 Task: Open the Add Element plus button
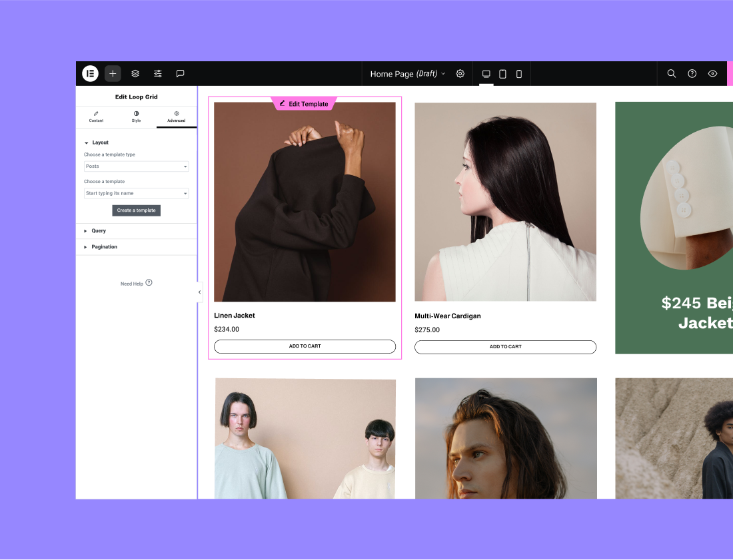point(113,74)
